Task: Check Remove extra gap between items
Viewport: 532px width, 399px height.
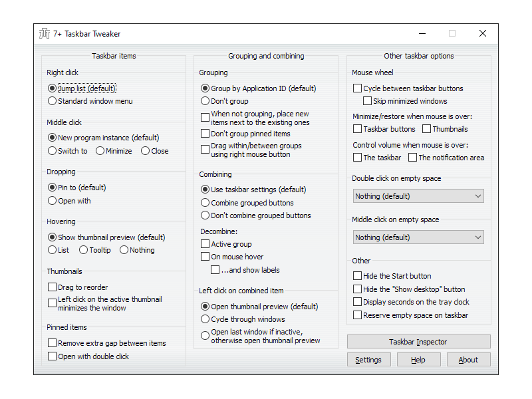Action: [x=53, y=343]
